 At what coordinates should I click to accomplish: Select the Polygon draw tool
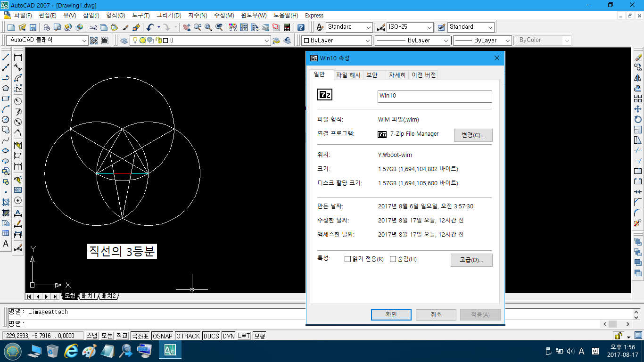pos(6,88)
